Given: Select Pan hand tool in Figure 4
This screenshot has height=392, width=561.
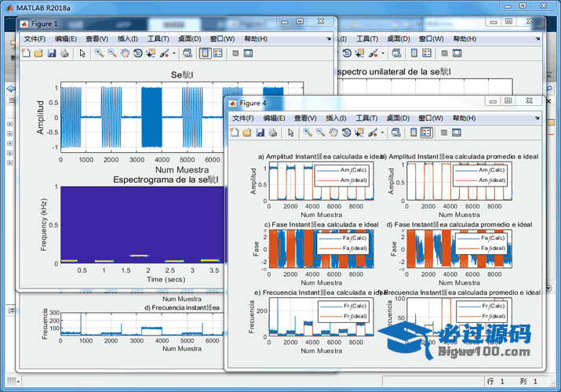Looking at the screenshot, I should click(x=333, y=133).
